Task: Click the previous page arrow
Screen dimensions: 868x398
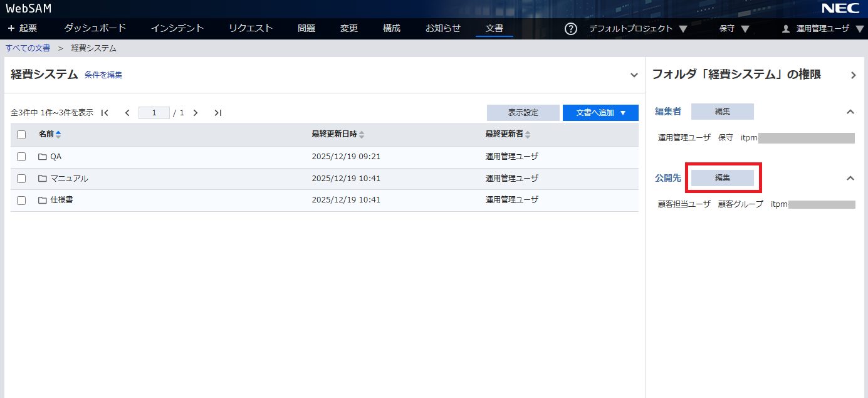Action: tap(127, 113)
